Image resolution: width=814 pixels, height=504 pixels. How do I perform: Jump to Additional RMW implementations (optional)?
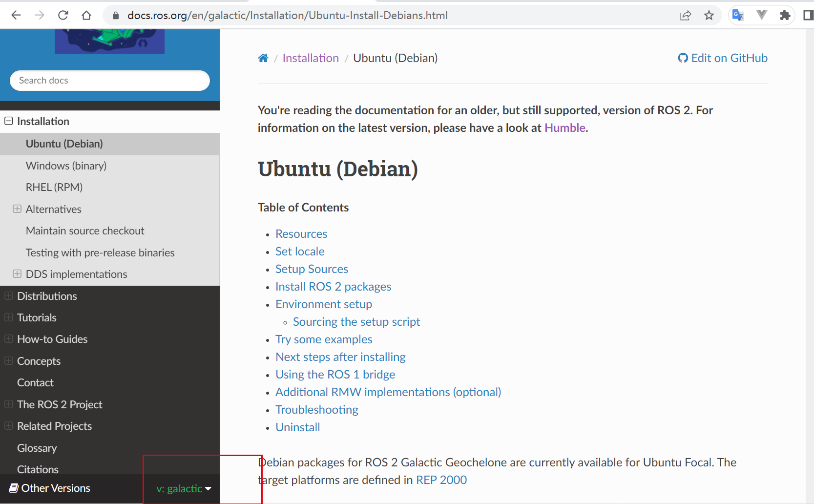pos(388,392)
